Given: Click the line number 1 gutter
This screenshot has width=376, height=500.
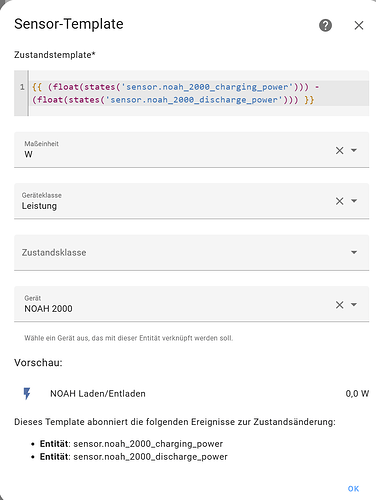Looking at the screenshot, I should [x=22, y=87].
